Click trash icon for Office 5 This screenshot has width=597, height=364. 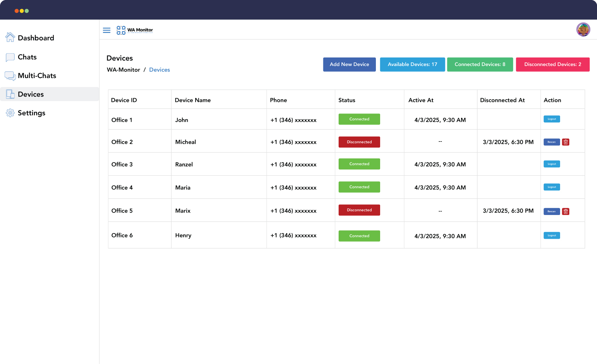coord(565,211)
